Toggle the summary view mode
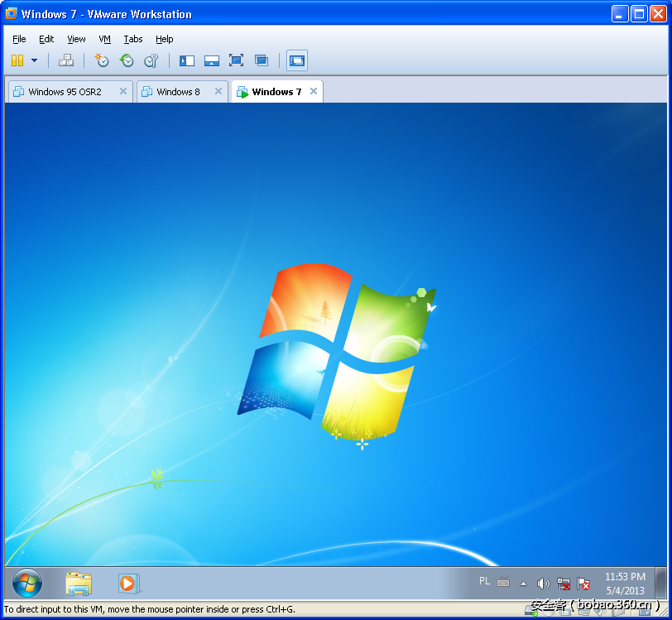Viewport: 672px width, 620px height. (x=211, y=60)
